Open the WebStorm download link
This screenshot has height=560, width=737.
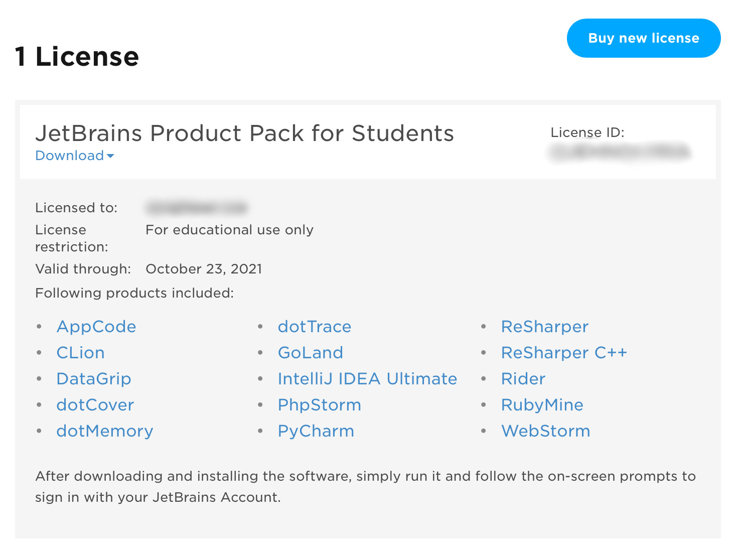click(x=545, y=431)
